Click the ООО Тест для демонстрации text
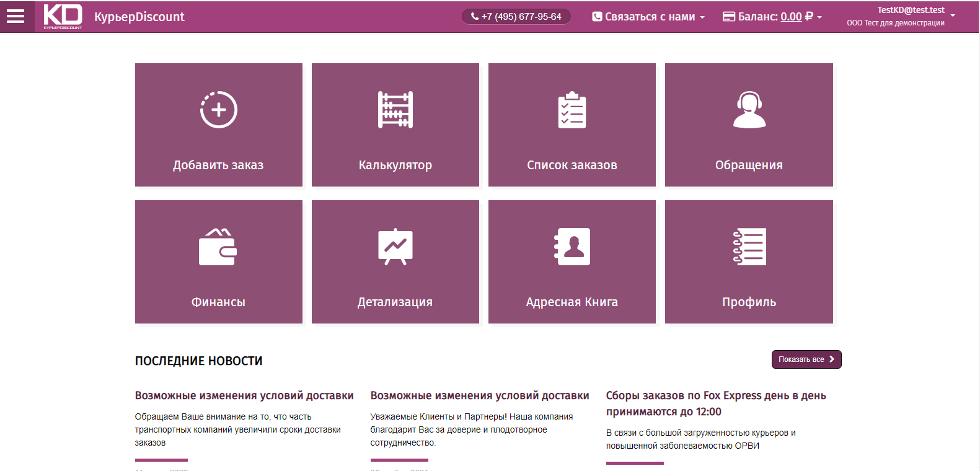Viewport: 980px width, 471px height. 896,23
